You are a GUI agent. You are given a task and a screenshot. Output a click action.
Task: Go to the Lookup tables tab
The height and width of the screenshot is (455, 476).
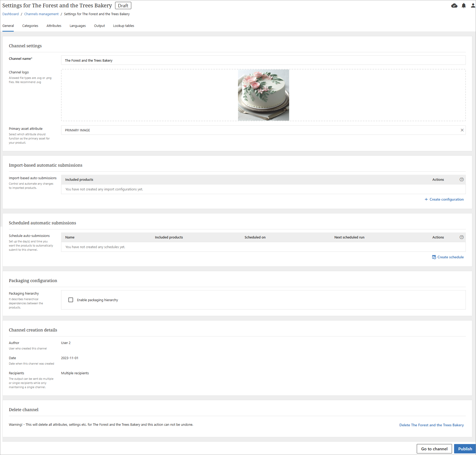(x=123, y=26)
